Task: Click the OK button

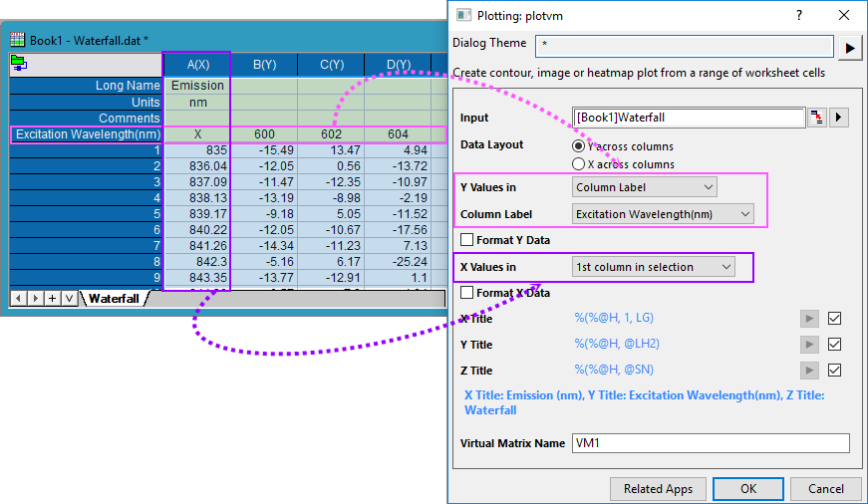Action: (747, 488)
